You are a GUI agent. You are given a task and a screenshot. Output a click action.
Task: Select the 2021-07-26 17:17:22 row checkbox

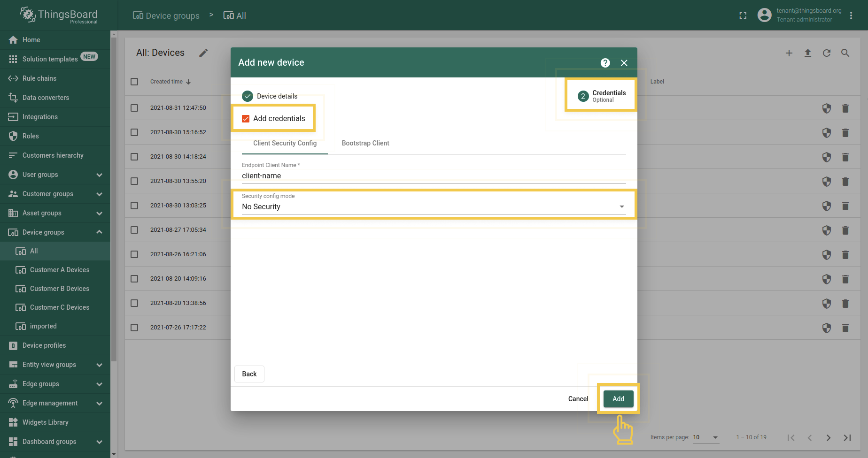click(134, 328)
